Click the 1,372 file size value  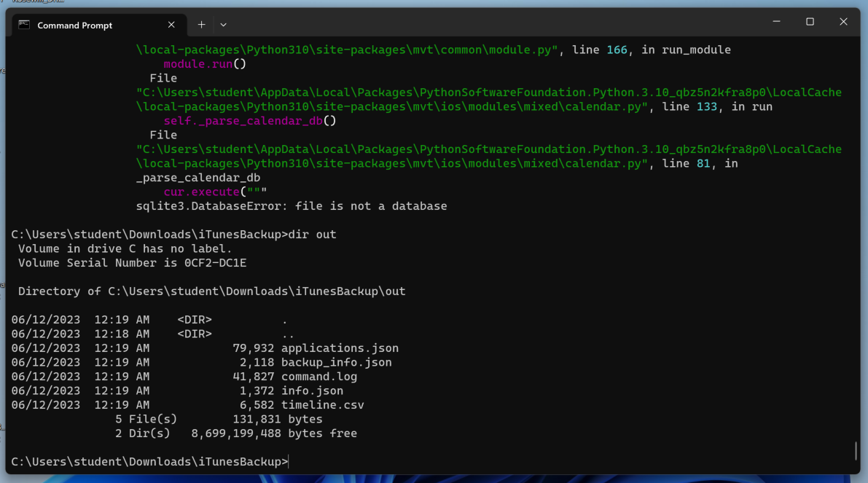[x=257, y=390]
